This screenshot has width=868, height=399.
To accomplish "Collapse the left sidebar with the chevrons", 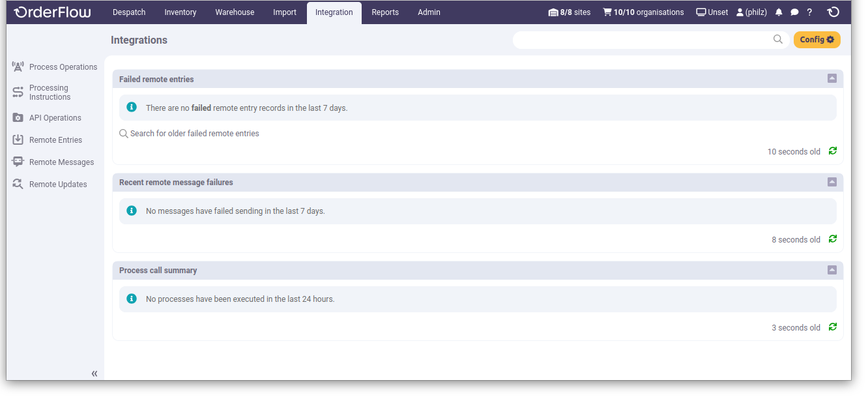I will pos(94,373).
